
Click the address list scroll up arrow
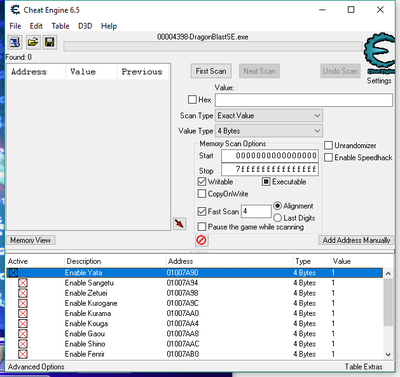388,274
